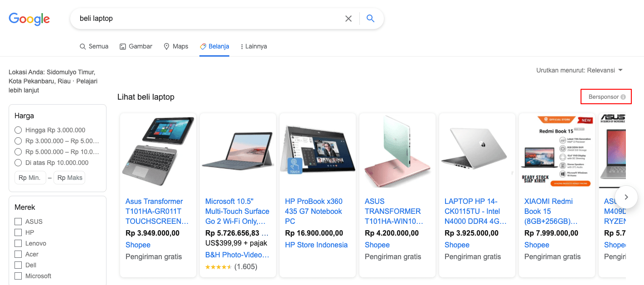Check the ASUS brand checkbox
Image resolution: width=644 pixels, height=285 pixels.
(x=18, y=222)
